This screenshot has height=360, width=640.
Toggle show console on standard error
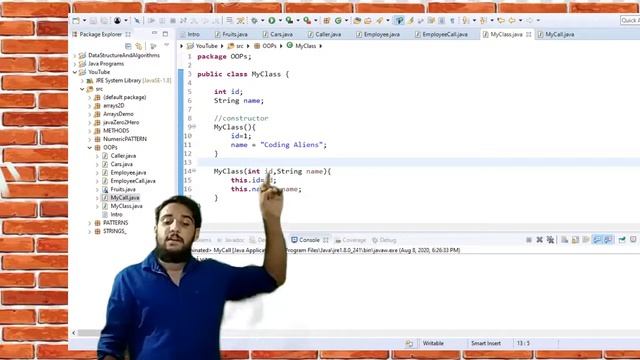[608, 240]
